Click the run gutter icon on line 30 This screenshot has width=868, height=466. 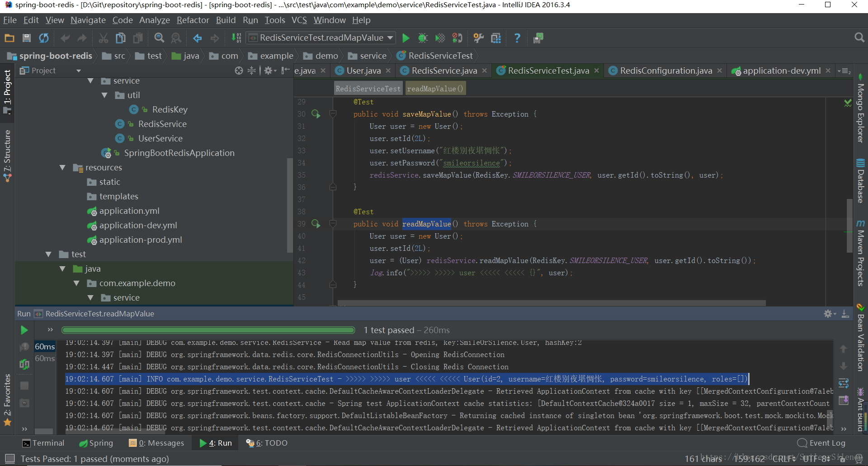tap(316, 114)
